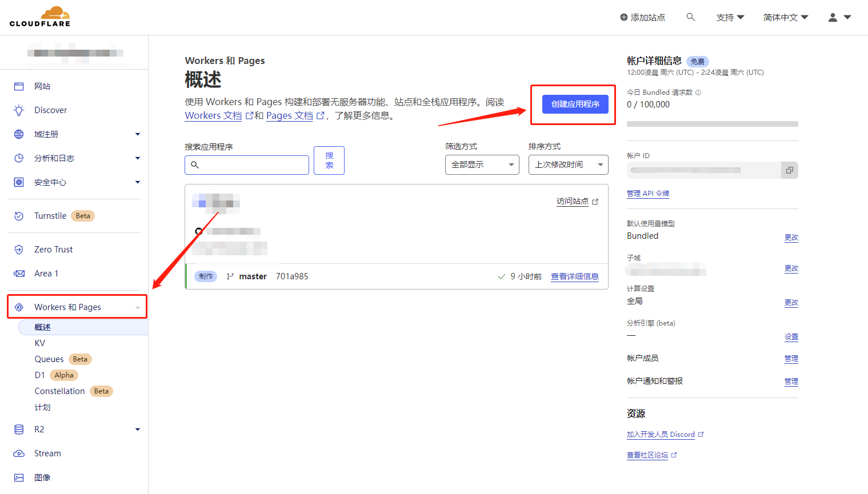The image size is (868, 494).
Task: Open the Pages 文档 link
Action: click(x=289, y=115)
